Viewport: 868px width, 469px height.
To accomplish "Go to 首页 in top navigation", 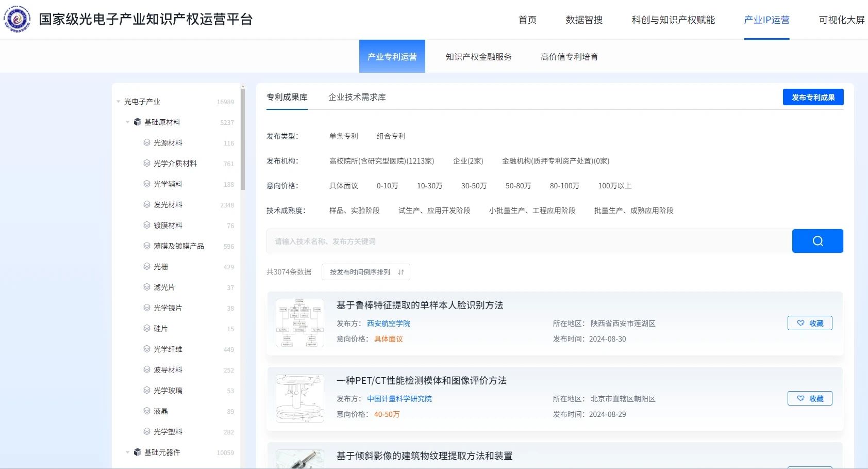I will [528, 20].
